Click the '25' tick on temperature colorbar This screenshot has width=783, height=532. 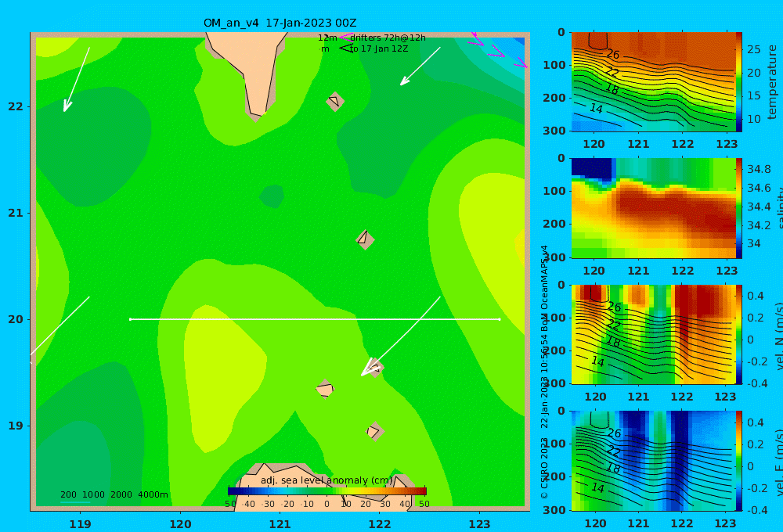[x=754, y=49]
